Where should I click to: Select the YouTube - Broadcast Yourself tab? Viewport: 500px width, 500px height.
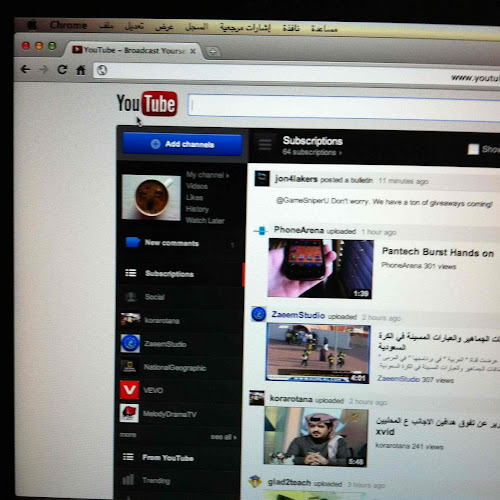[x=133, y=50]
